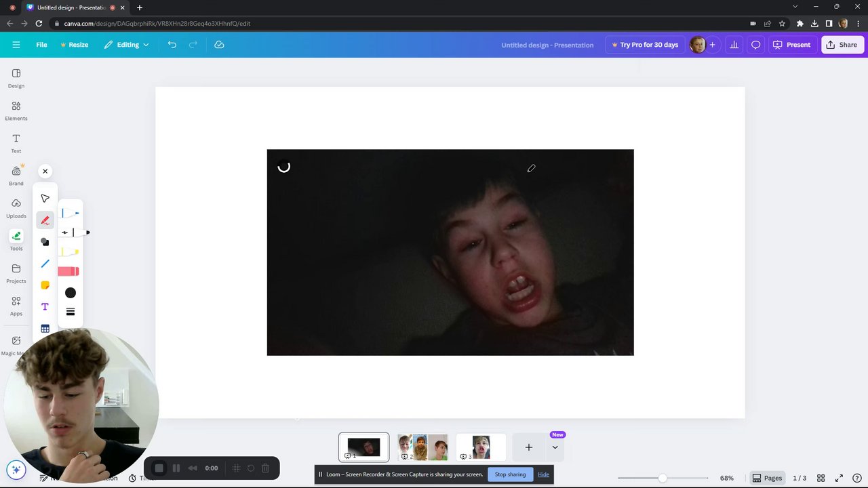Select the Shapes tool
The height and width of the screenshot is (488, 868).
point(45,242)
